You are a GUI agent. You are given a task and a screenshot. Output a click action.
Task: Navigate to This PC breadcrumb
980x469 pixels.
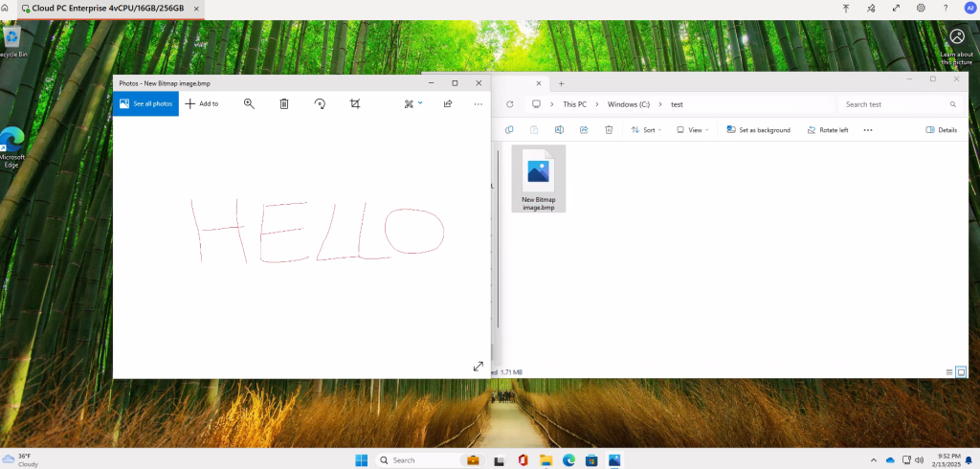574,104
